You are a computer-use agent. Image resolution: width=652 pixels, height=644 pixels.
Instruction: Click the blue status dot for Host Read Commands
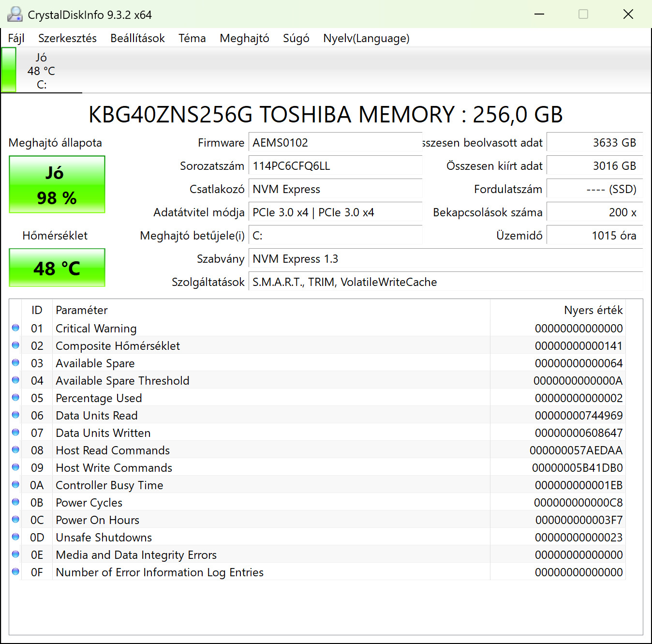click(15, 450)
